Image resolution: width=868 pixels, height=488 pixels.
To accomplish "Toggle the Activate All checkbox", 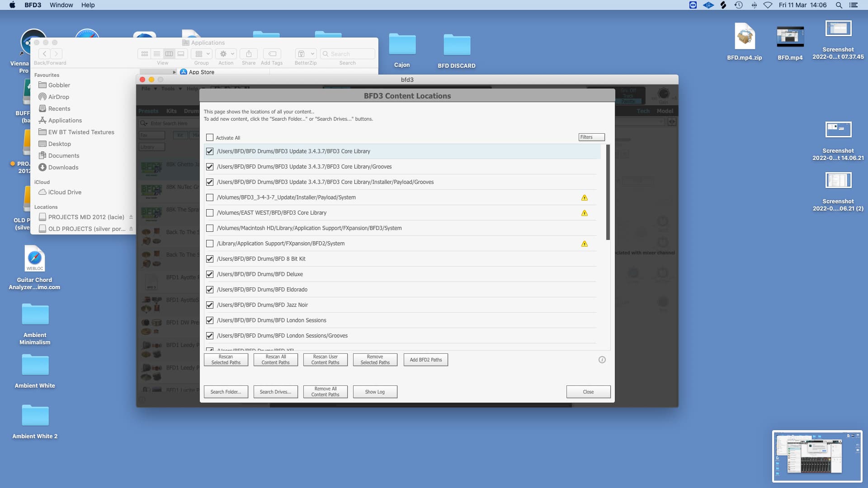I will (210, 137).
